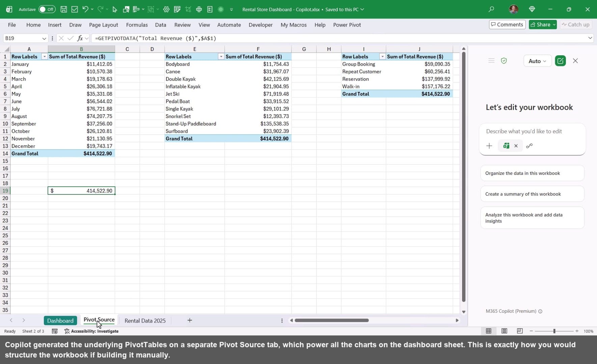Image resolution: width=597 pixels, height=364 pixels.
Task: Open Customize Quick Access Toolbar dropdown
Action: point(232,9)
